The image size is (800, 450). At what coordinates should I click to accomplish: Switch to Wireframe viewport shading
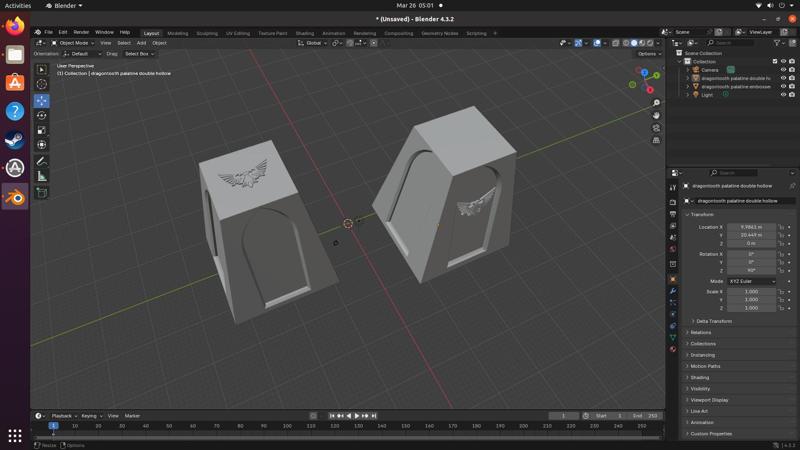(x=626, y=43)
